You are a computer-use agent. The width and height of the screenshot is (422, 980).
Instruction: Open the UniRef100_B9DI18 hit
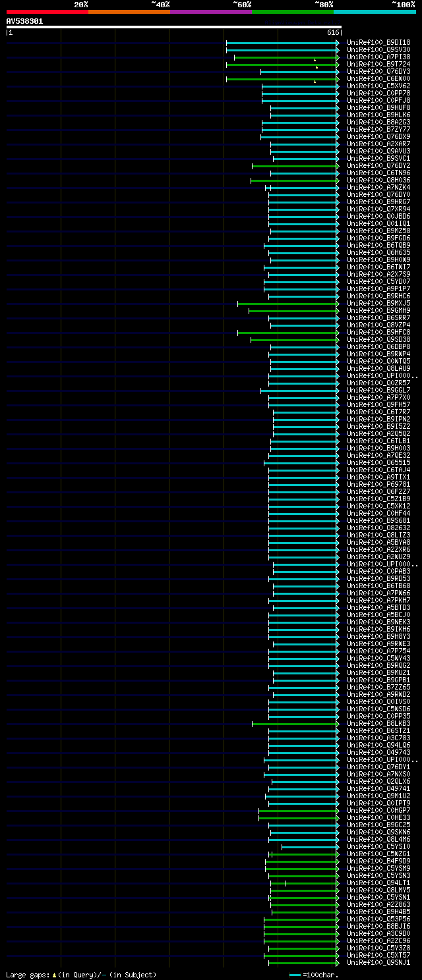click(x=378, y=42)
